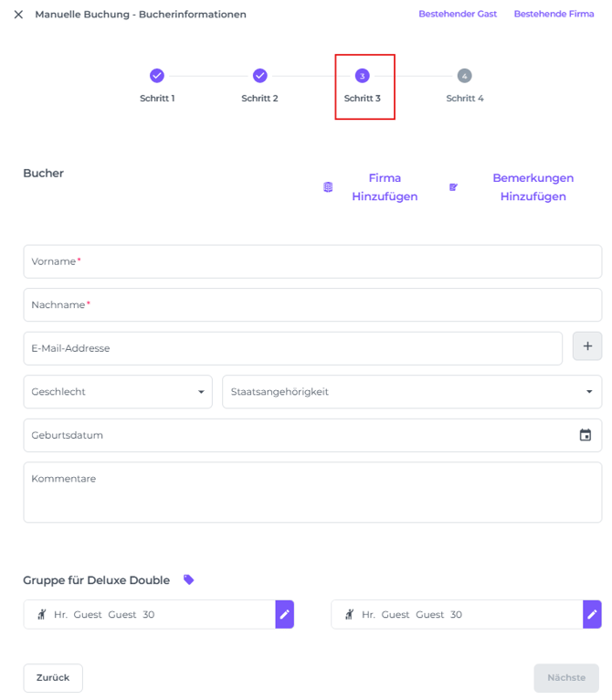This screenshot has height=700, width=612.
Task: Expand the Staatsangehörigkeit dropdown
Action: (412, 392)
